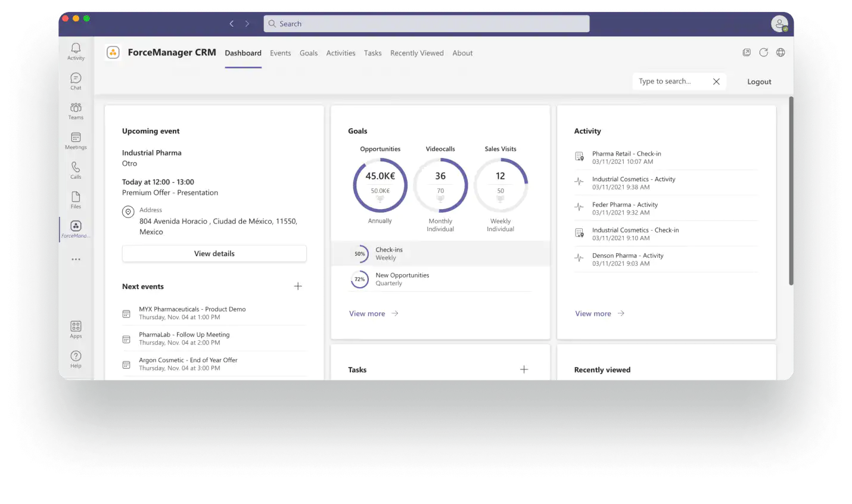Click calendar icon for PharmaLab event

pos(126,339)
